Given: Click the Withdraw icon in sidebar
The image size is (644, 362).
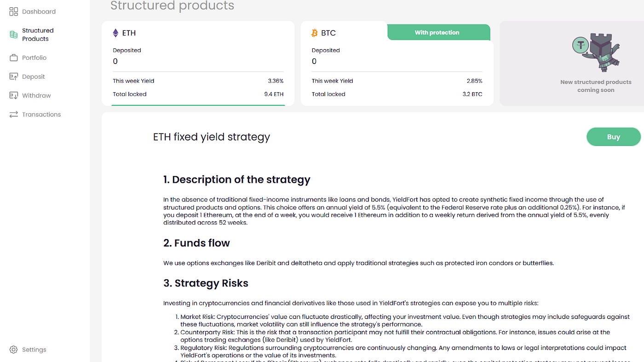Looking at the screenshot, I should tap(14, 95).
